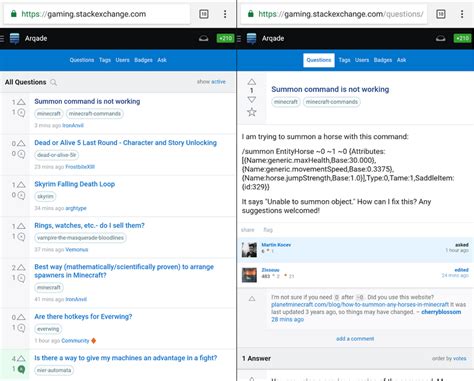Open the Dead or Alive 5 Last Round question
The width and height of the screenshot is (474, 381).
(125, 143)
